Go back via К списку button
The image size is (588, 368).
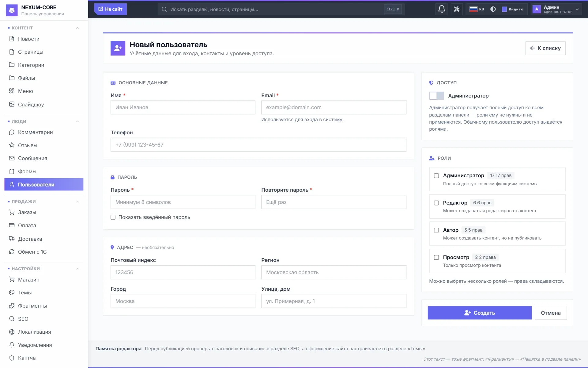[545, 48]
